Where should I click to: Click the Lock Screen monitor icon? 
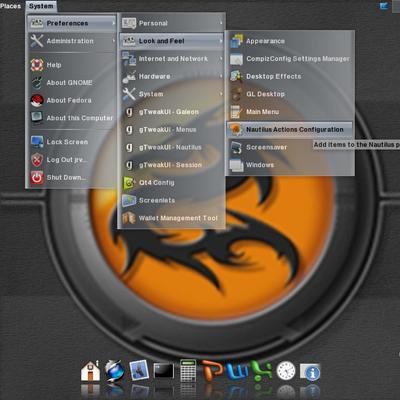tap(37, 142)
